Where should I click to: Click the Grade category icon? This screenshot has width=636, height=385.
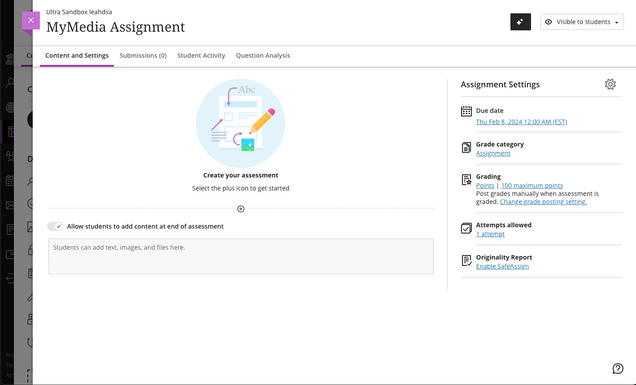pyautogui.click(x=466, y=147)
